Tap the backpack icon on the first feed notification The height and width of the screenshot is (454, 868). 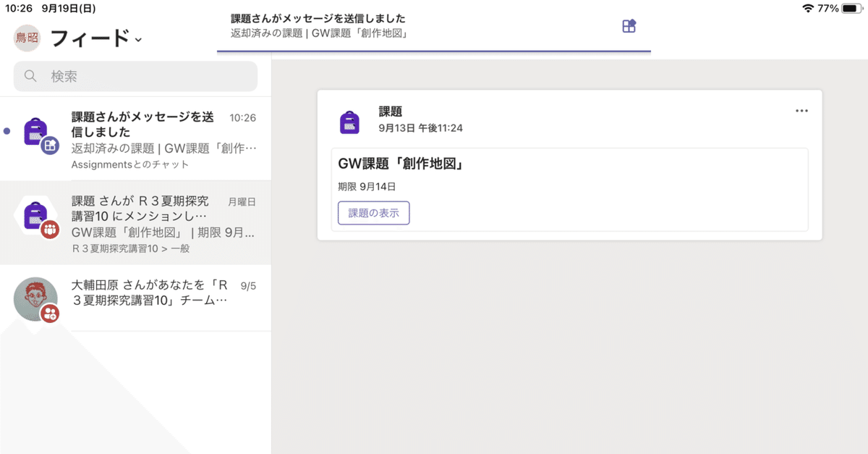35,132
